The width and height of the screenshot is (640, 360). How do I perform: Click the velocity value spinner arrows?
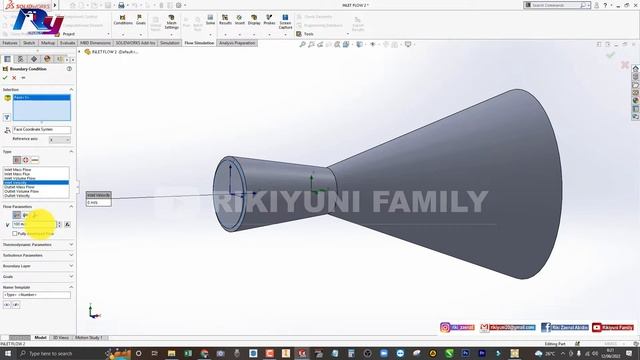[59, 224]
